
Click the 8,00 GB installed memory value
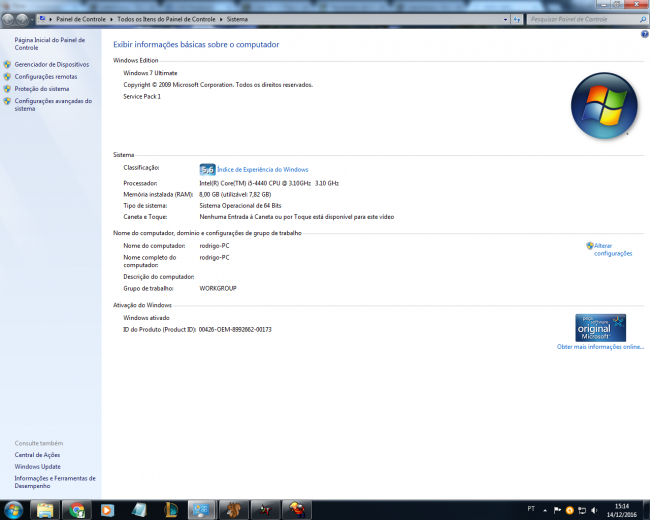tap(235, 194)
